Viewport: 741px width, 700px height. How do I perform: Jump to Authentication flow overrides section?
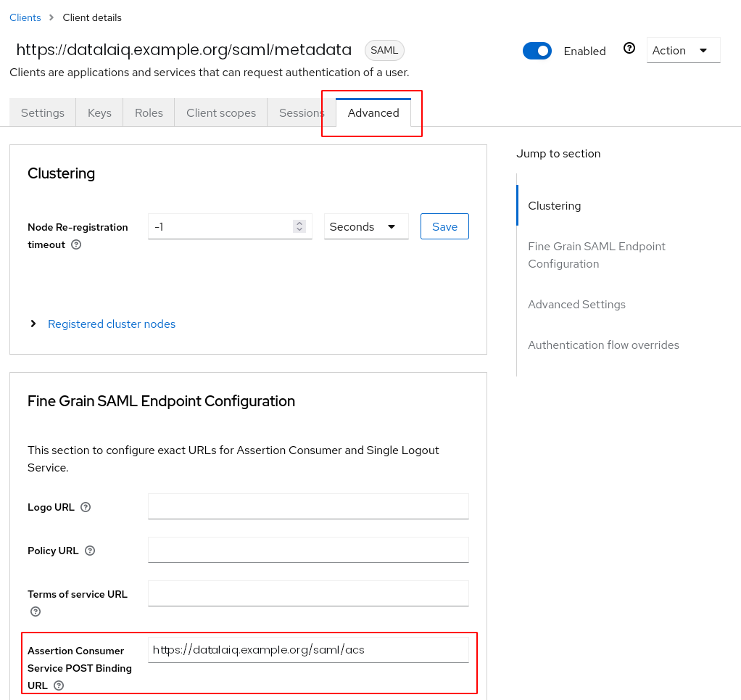click(603, 345)
